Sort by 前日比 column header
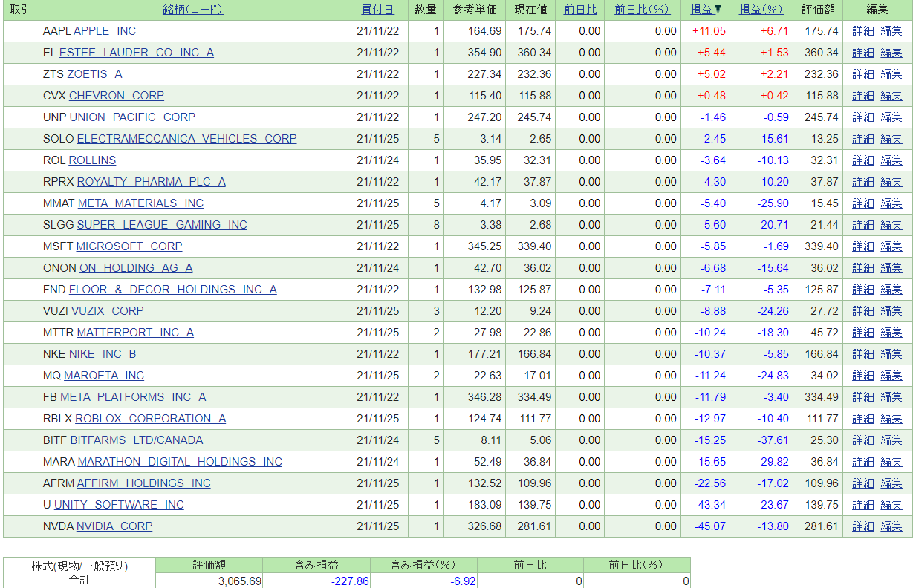Screen dimensions: 913x588 580,10
